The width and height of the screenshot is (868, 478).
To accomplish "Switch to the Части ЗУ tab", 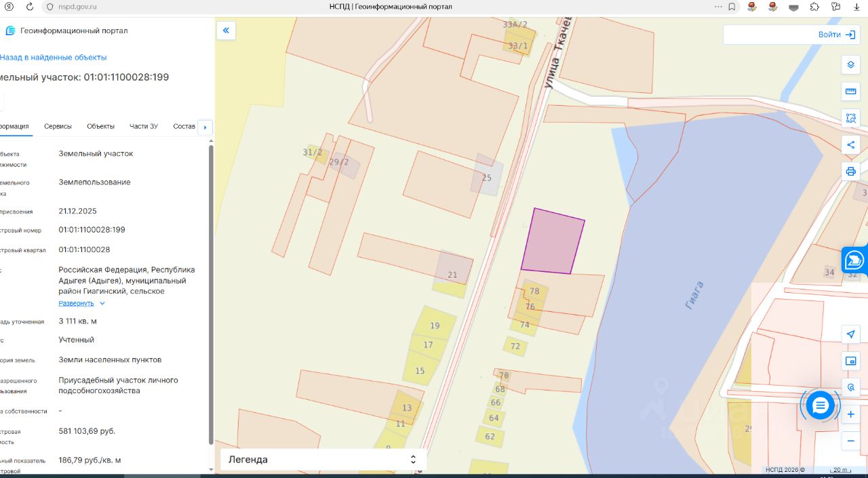I will (144, 126).
